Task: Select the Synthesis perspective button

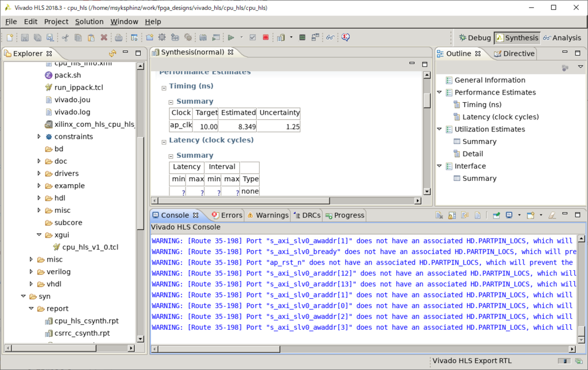Action: click(x=517, y=38)
